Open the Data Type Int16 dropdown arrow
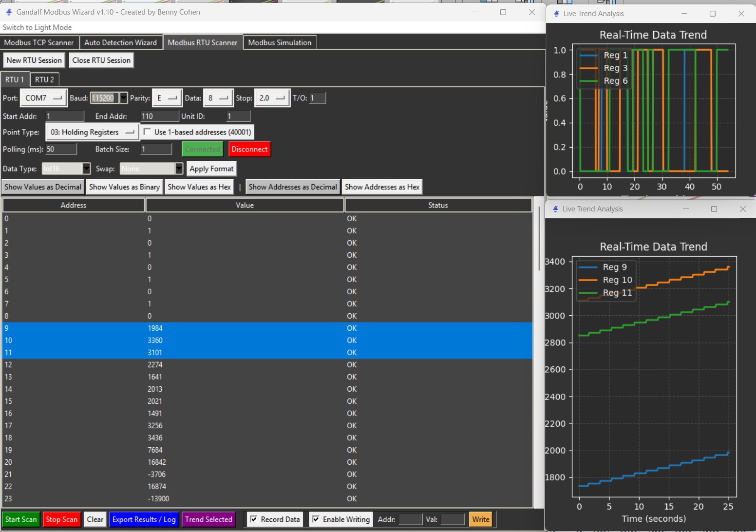The image size is (756, 532). (x=86, y=169)
